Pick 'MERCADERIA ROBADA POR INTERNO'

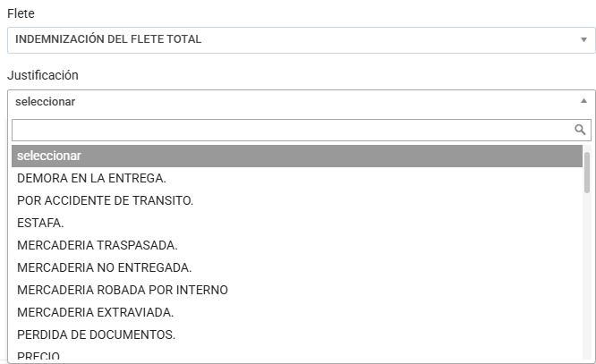pyautogui.click(x=123, y=290)
